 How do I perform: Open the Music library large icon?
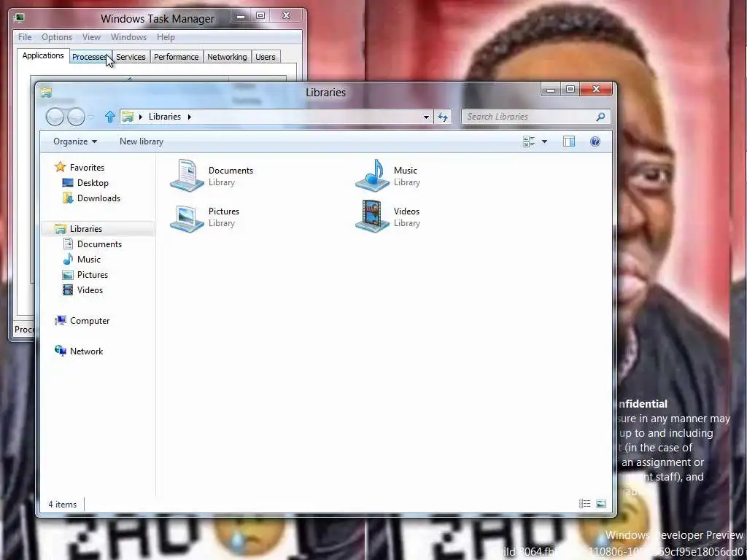372,176
